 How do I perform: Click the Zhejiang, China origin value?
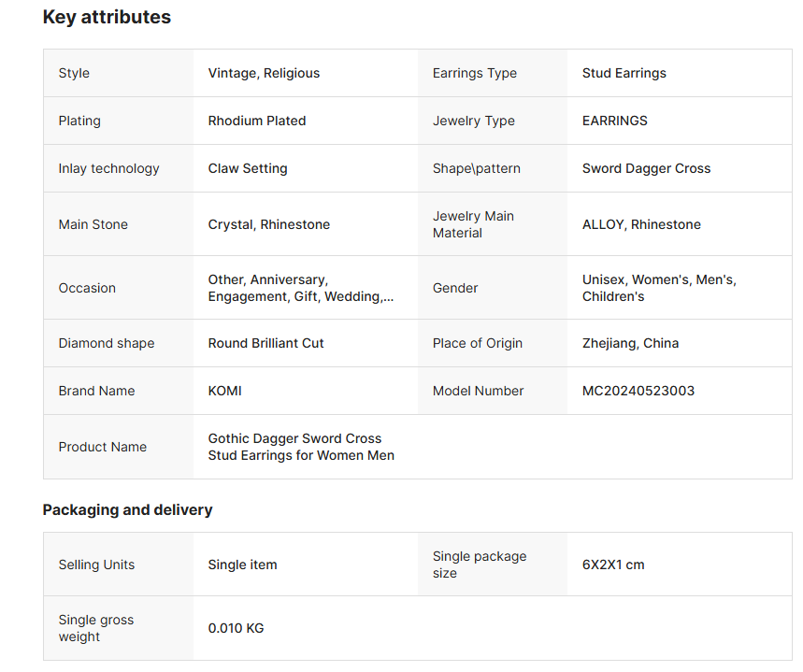coord(630,343)
